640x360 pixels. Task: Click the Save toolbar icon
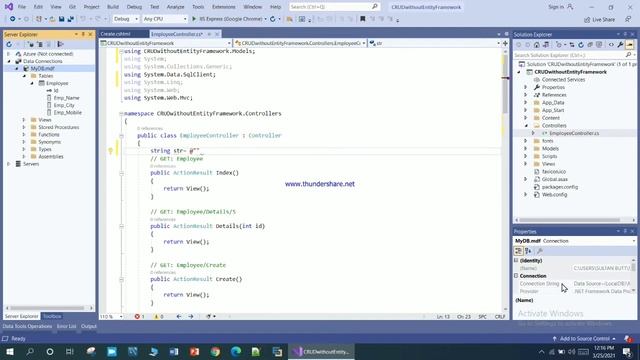tap(61, 19)
